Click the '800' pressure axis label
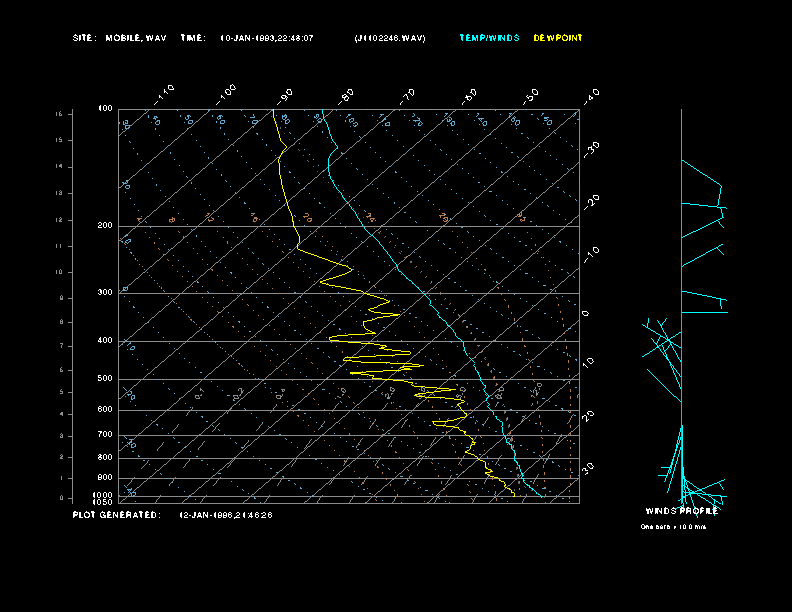Viewport: 792px width, 612px height. (105, 457)
